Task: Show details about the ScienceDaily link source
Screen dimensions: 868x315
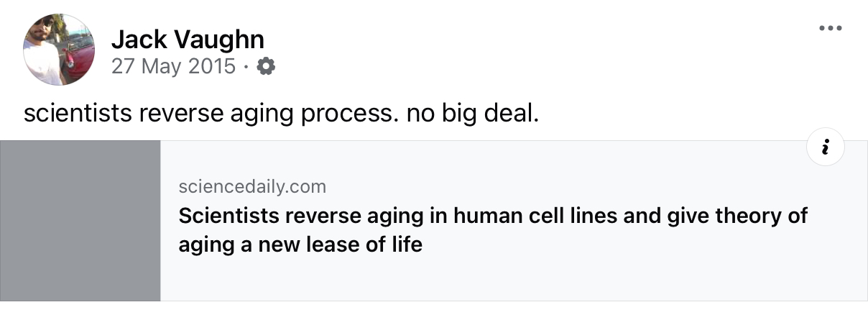Action: pyautogui.click(x=825, y=147)
